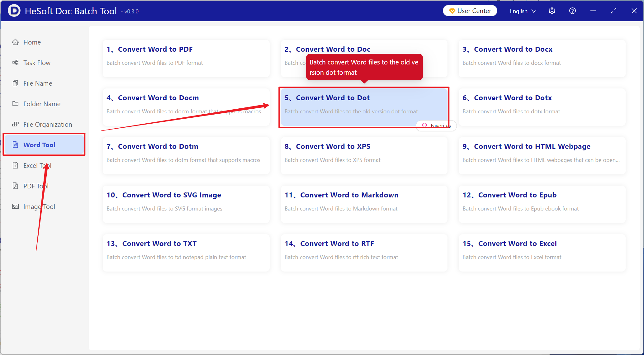Click the Excel Tool file icon
644x355 pixels.
click(x=15, y=165)
